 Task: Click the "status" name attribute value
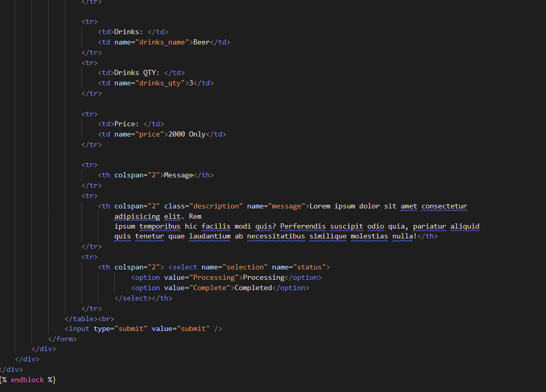(x=309, y=267)
